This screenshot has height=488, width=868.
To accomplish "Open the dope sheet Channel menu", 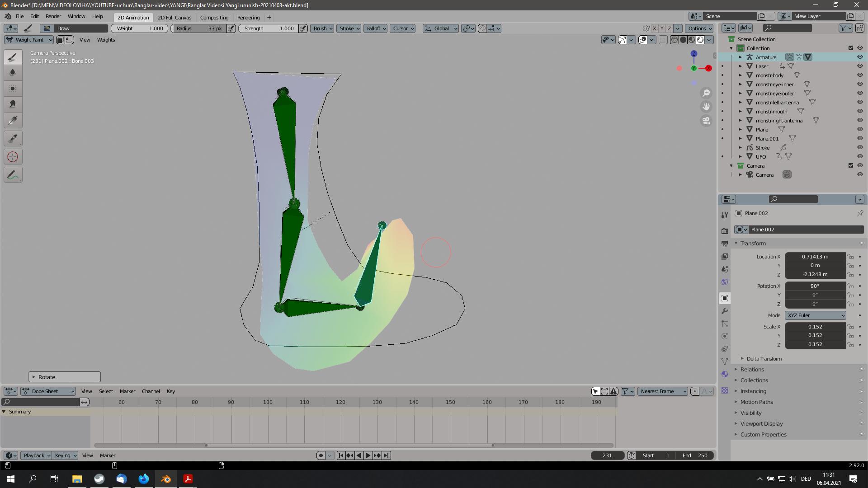I will [151, 391].
